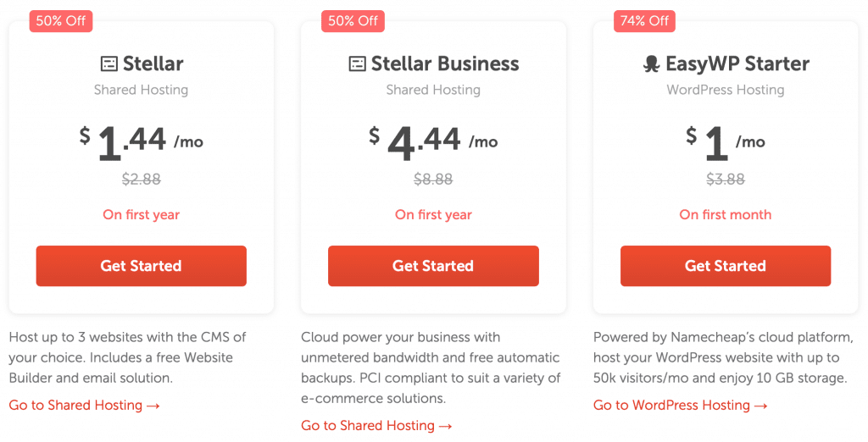Viewport: 868px width, 442px height.
Task: Click Get Started under Stellar Business
Action: click(x=433, y=266)
